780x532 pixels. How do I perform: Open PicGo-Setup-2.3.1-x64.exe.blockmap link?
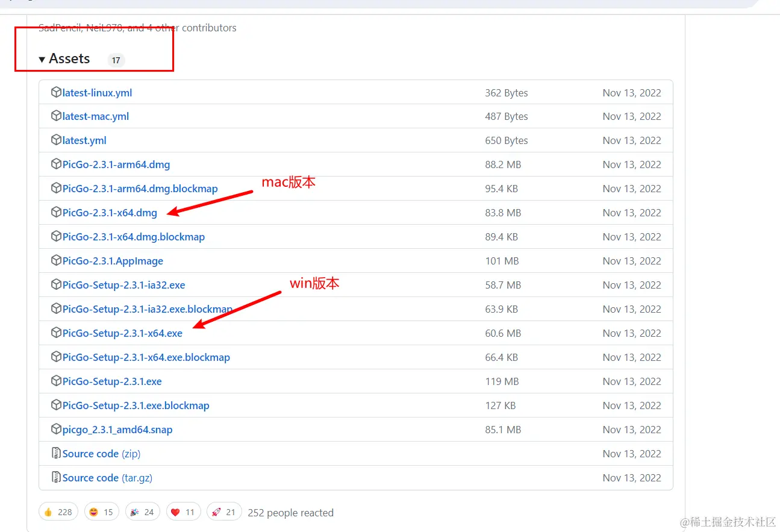pyautogui.click(x=146, y=357)
